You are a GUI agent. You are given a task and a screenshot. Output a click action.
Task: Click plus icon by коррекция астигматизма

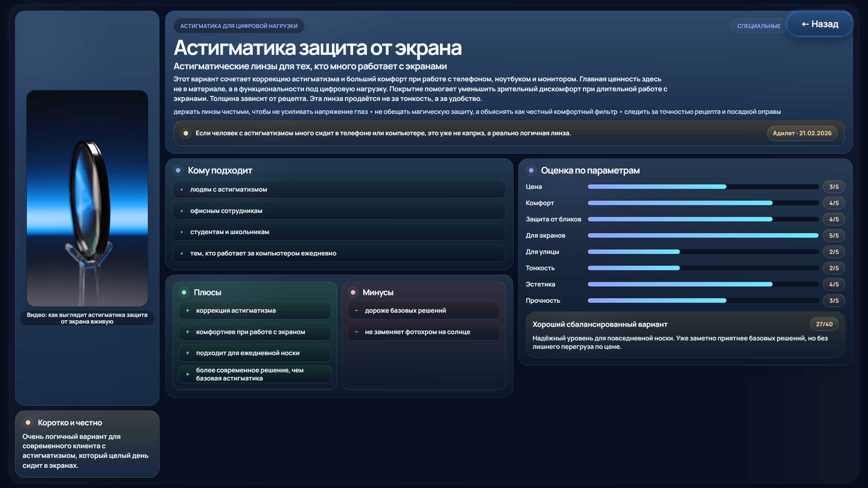tap(188, 311)
